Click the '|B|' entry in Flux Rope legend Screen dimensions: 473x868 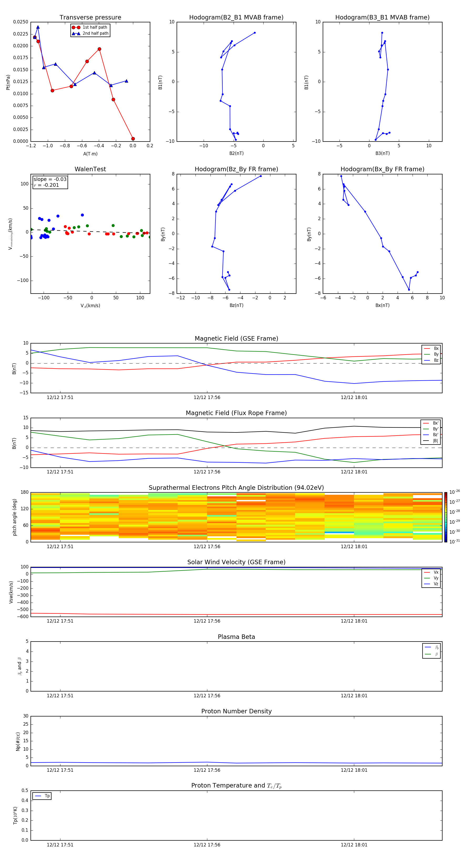tap(431, 441)
